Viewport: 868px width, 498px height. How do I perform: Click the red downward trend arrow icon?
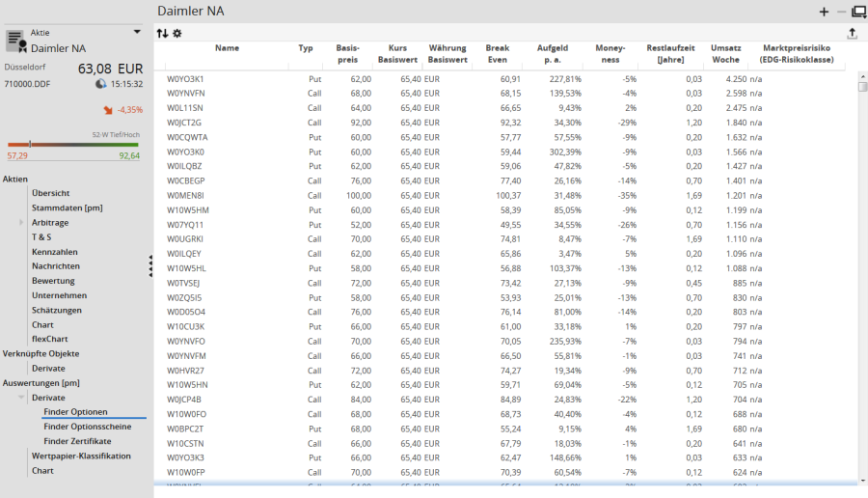107,110
